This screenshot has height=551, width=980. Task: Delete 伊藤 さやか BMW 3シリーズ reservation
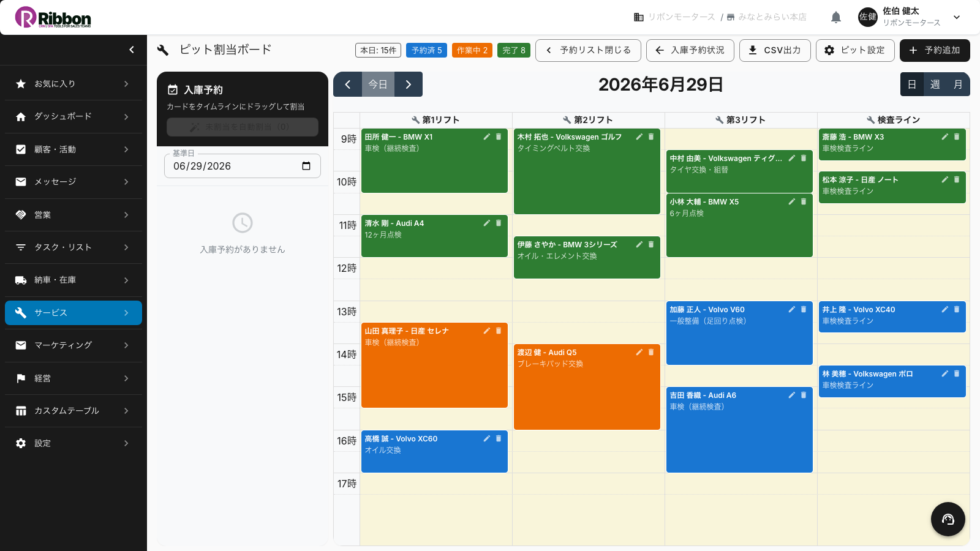(651, 244)
